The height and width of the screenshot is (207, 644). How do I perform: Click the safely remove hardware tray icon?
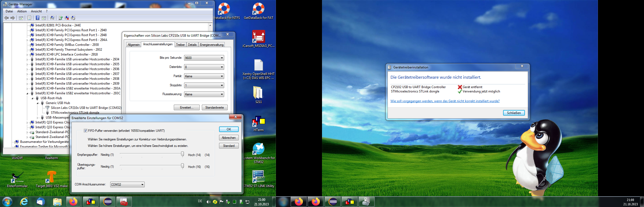coord(228,202)
